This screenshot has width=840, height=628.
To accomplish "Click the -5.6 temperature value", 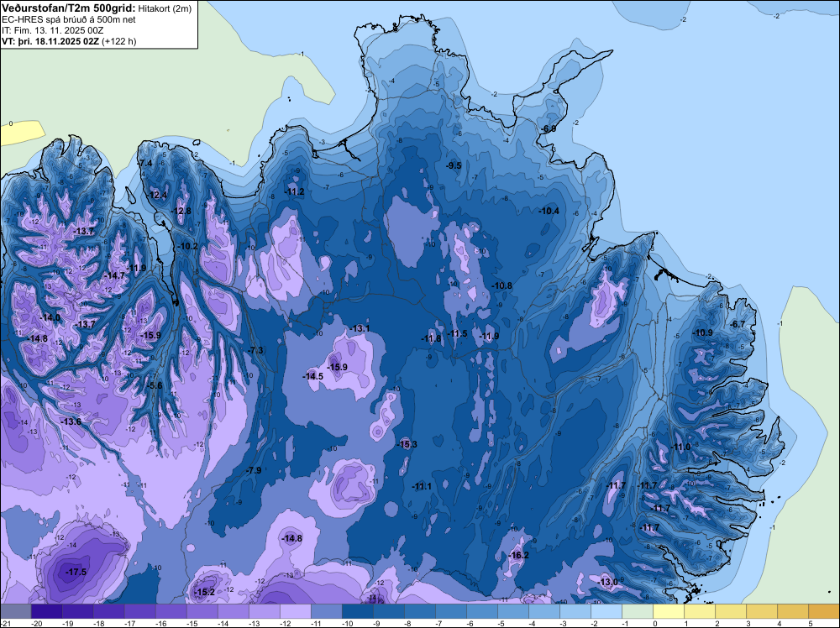I will point(155,385).
